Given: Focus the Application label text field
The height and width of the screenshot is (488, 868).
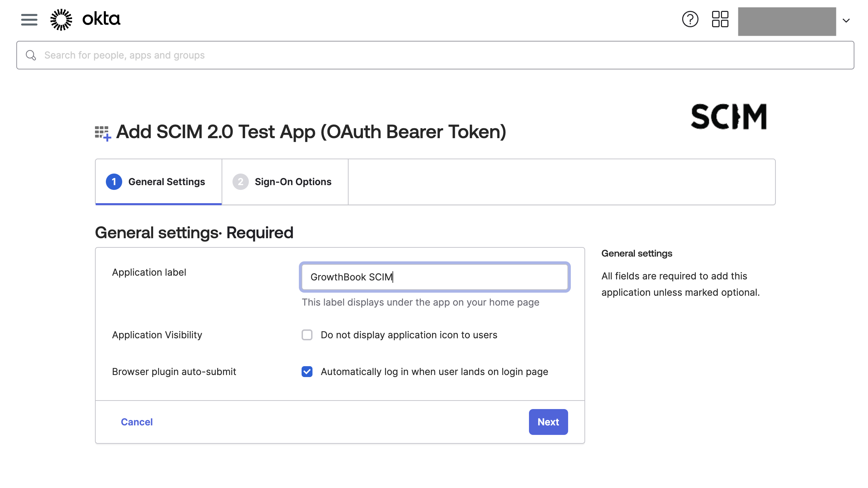Looking at the screenshot, I should tap(435, 277).
